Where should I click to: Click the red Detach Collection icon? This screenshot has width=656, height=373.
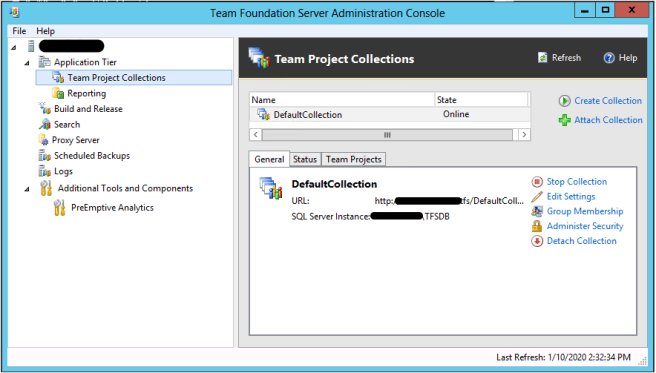click(x=537, y=241)
